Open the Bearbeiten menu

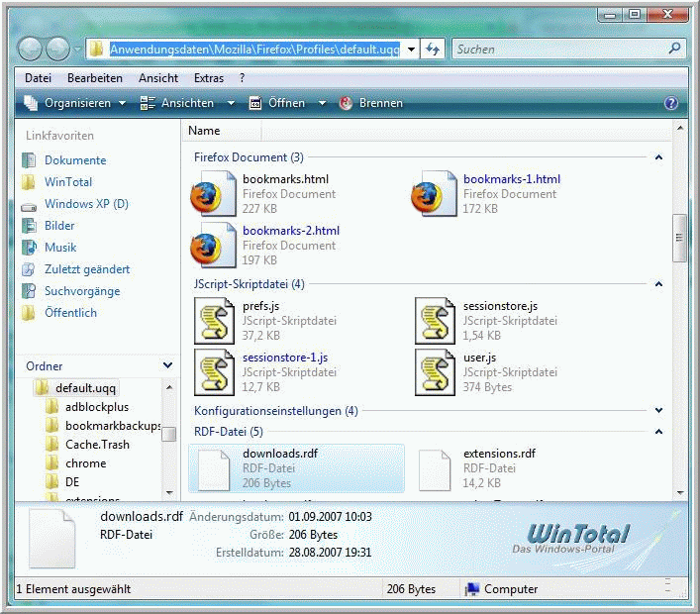click(x=95, y=78)
